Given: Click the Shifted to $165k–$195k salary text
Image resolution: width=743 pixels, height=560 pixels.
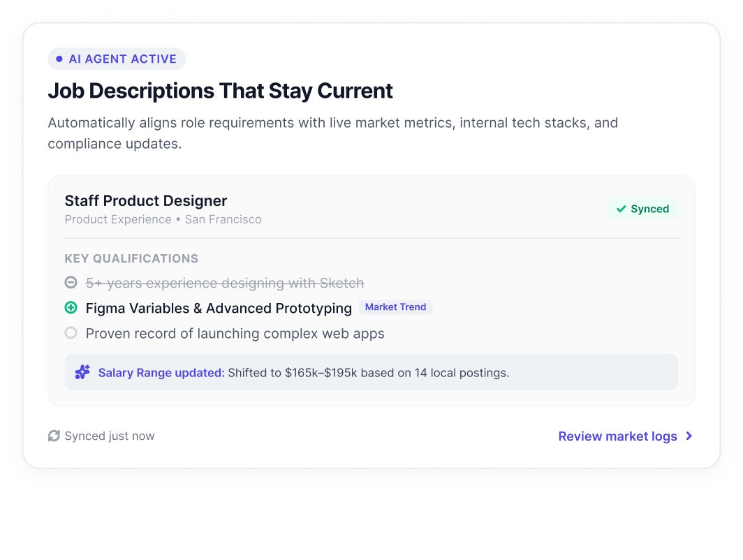Looking at the screenshot, I should pos(369,373).
